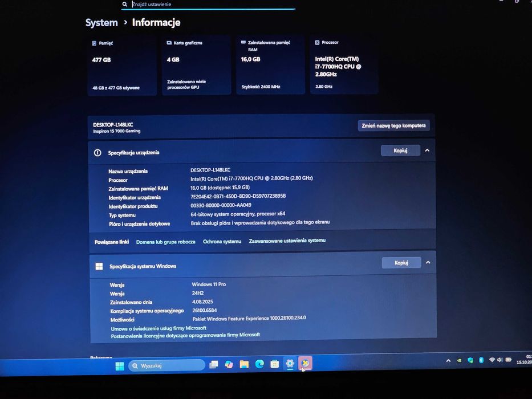532x399 pixels.
Task: Select device ID '7E204E42-0B71-450D-8D90-D5970723895B'
Action: (238, 196)
